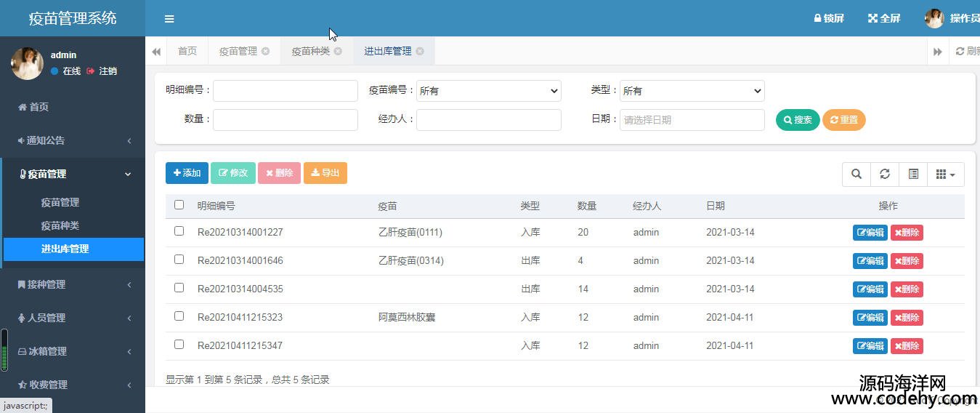
Task: Toggle card view icon in table toolbar
Action: pyautogui.click(x=913, y=174)
